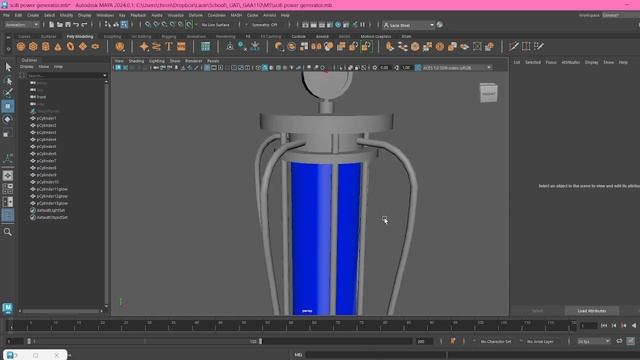Screen dimensions: 640x360
Task: Click go to start of playback range button
Action: point(604,326)
